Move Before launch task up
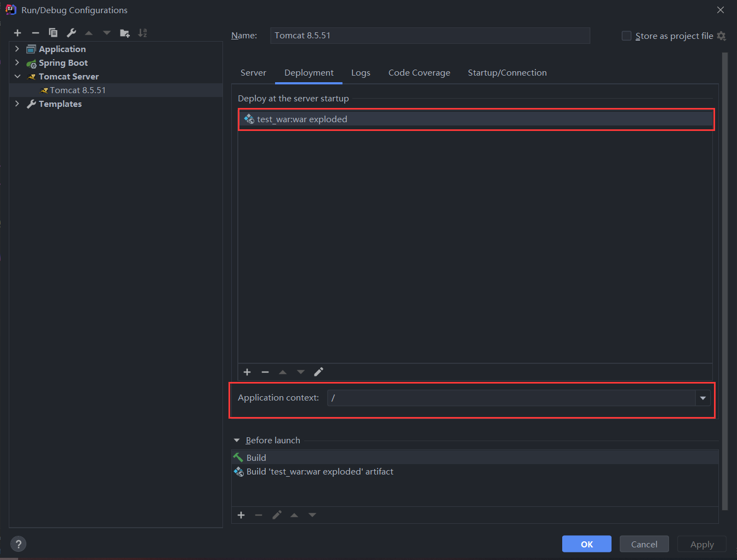Viewport: 737px width, 560px height. tap(294, 515)
